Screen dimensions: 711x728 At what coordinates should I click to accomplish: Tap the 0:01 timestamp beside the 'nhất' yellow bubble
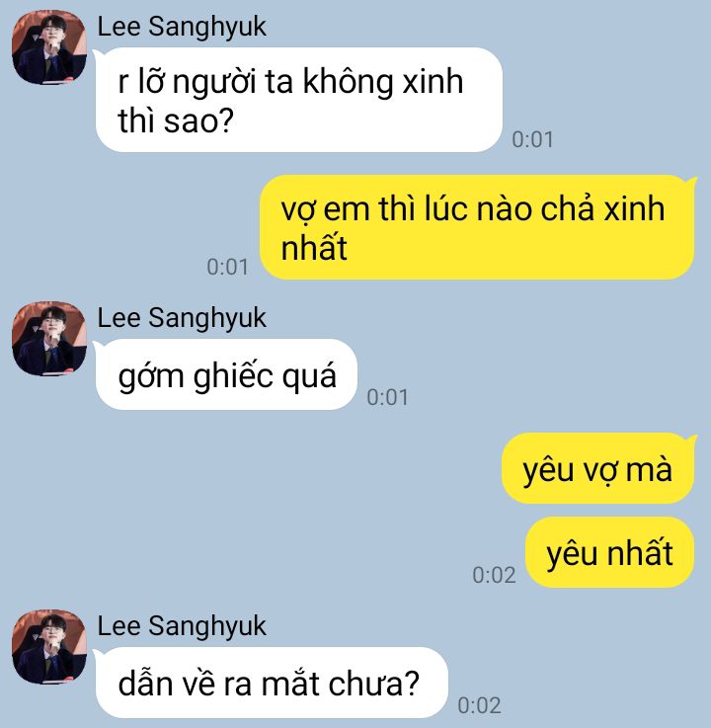pos(227,267)
